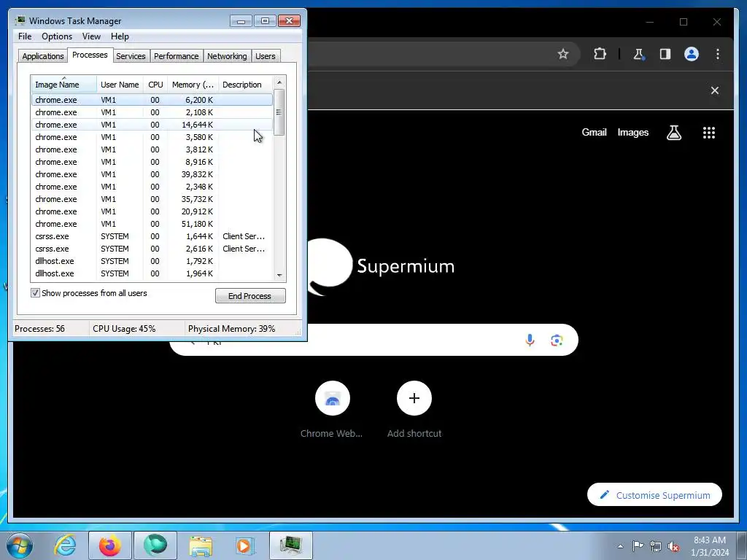Start voice search with microphone icon
This screenshot has height=560, width=747.
530,340
